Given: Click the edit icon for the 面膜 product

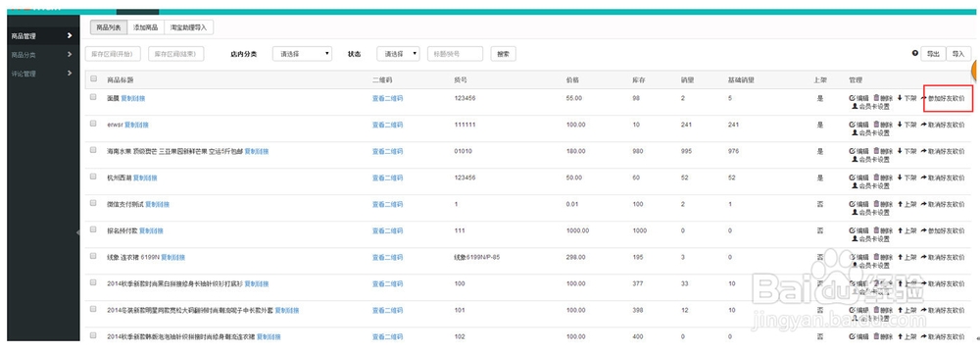Looking at the screenshot, I should click(x=853, y=98).
